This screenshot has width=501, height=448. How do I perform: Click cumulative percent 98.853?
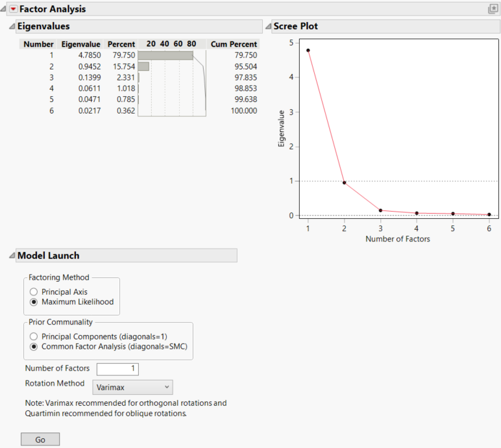click(246, 88)
